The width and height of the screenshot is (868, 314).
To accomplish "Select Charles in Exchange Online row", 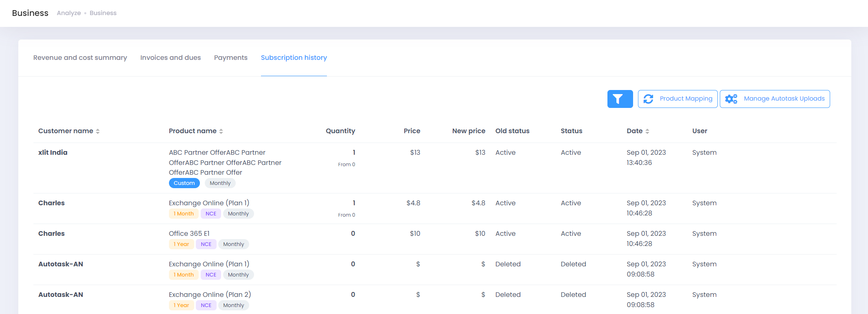I will pyautogui.click(x=51, y=203).
